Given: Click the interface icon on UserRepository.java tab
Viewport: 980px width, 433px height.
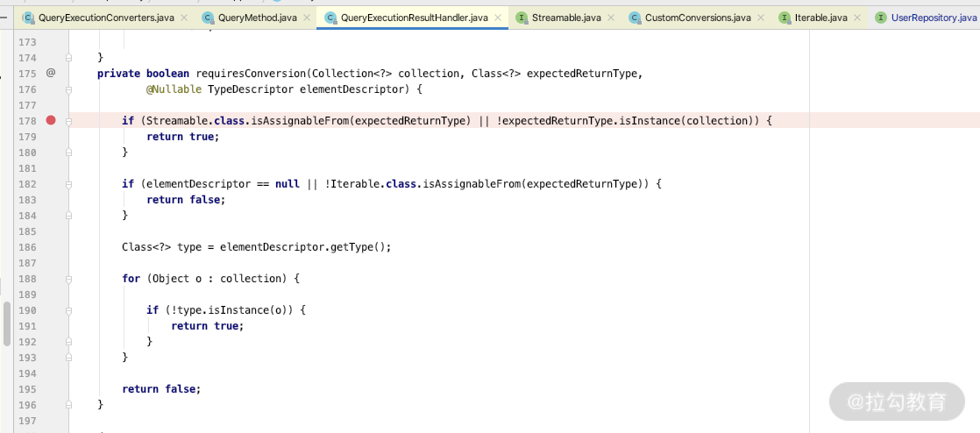Looking at the screenshot, I should pos(880,18).
